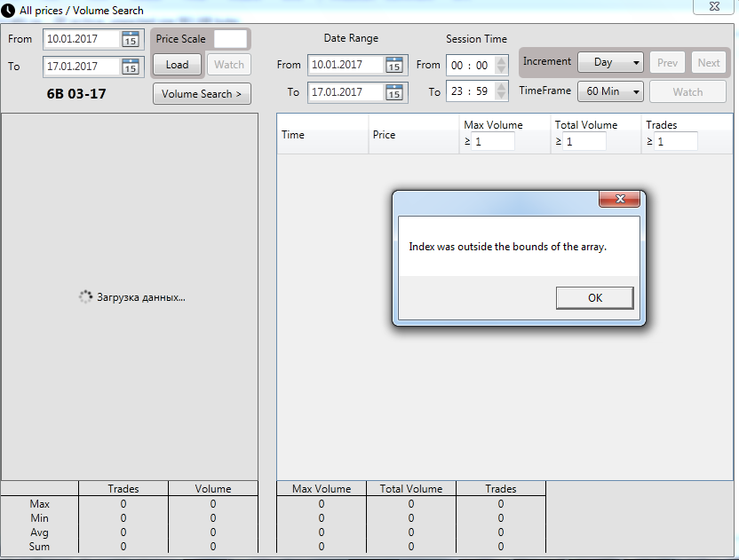
Task: Close the error dialog with red X
Action: (x=619, y=199)
